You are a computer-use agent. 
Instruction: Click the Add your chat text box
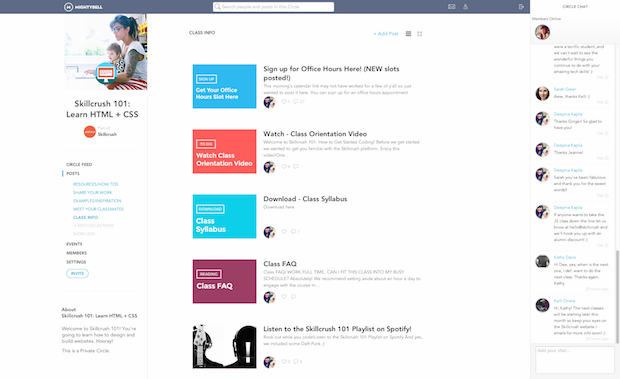pyautogui.click(x=575, y=360)
